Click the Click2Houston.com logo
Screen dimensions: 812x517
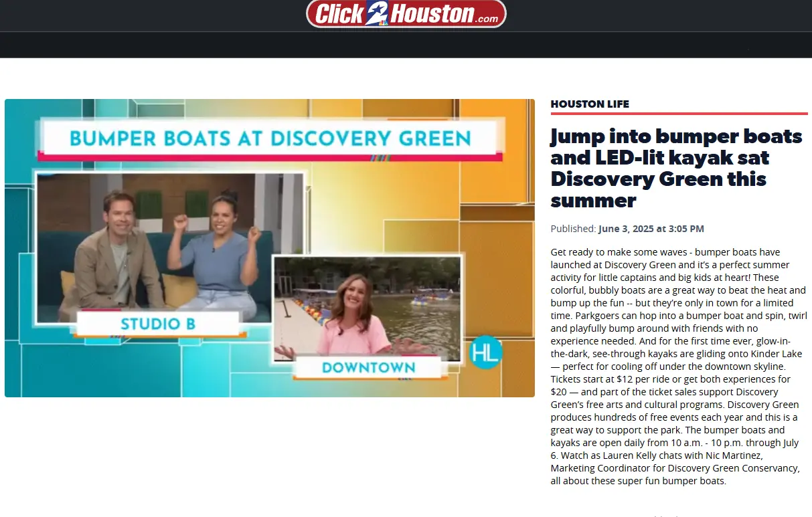(x=406, y=13)
